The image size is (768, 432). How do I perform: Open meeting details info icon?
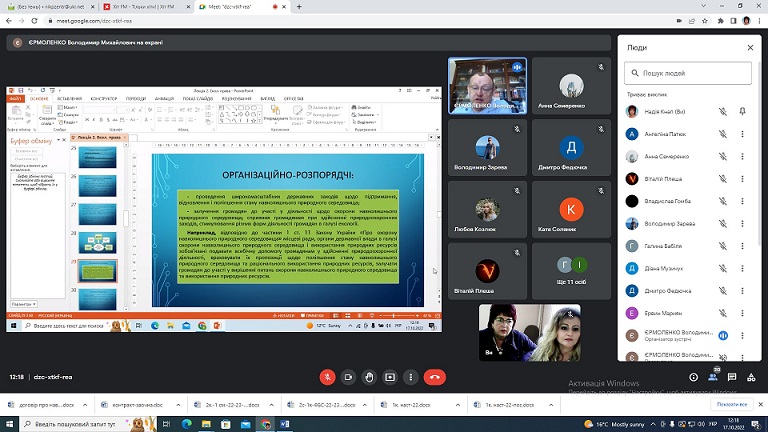point(693,377)
